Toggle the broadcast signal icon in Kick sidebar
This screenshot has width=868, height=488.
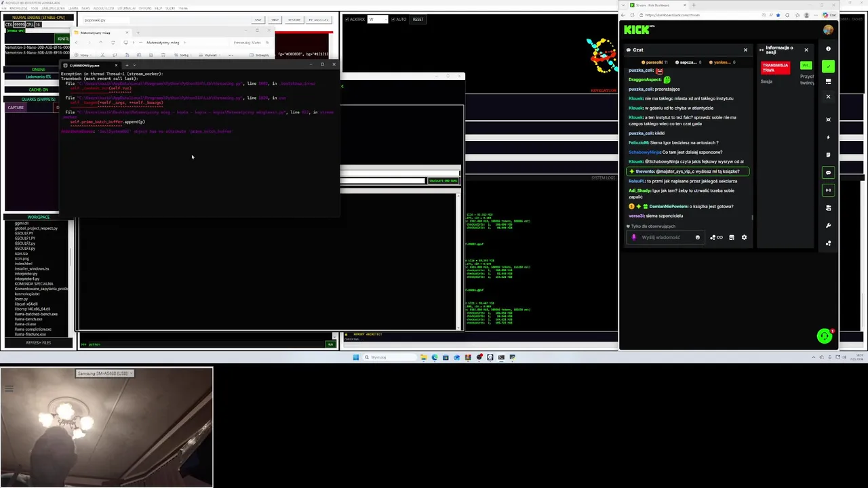828,190
